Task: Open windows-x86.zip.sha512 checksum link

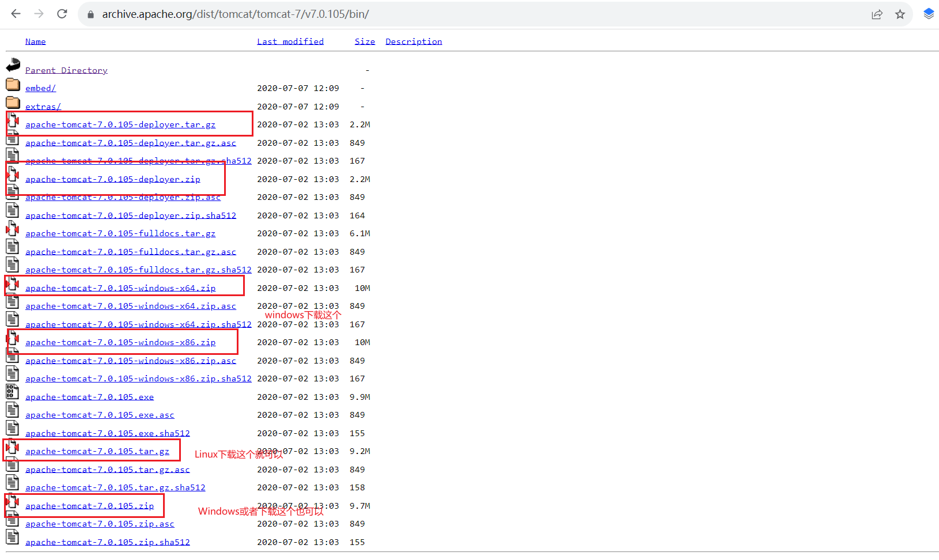Action: (138, 379)
